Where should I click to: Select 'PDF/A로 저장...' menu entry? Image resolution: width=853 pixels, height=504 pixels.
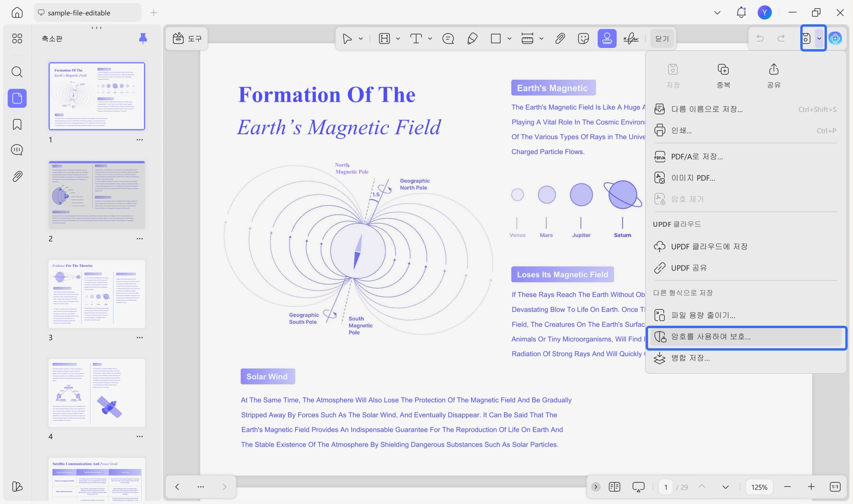pyautogui.click(x=697, y=157)
